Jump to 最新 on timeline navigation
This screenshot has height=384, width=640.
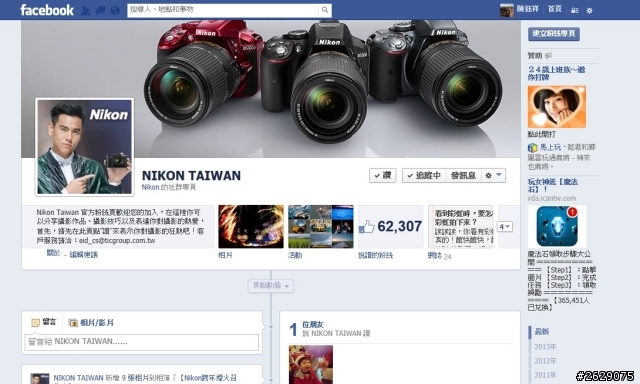pyautogui.click(x=542, y=332)
